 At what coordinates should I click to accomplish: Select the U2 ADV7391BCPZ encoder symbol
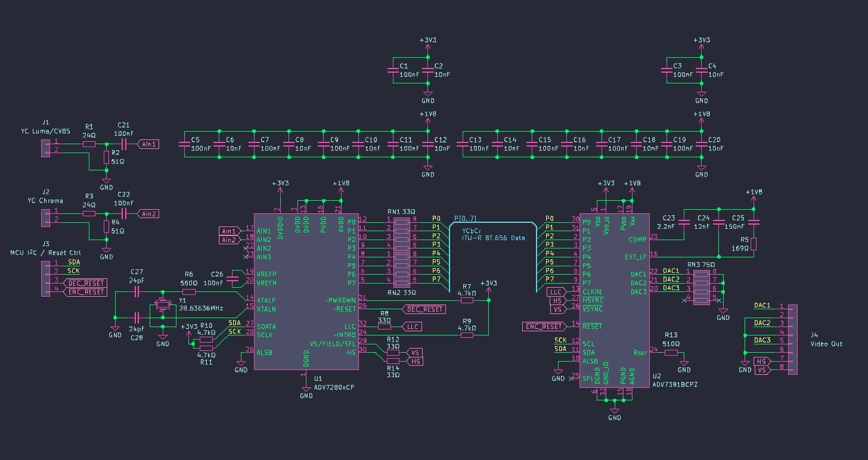(x=615, y=300)
